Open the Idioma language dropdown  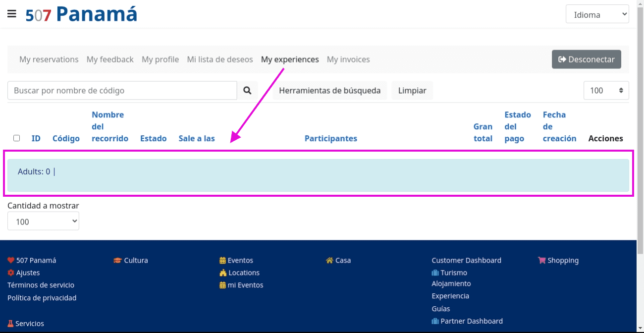597,14
